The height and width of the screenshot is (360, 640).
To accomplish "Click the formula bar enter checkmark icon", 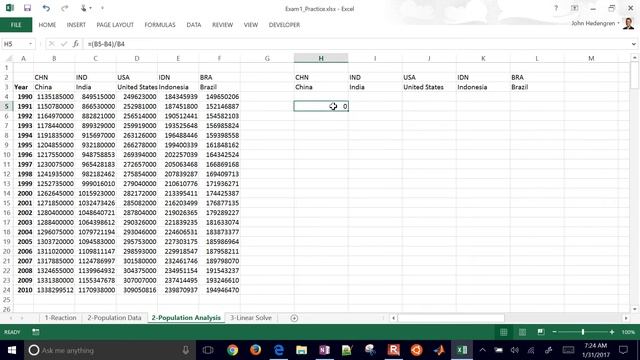I will tap(64, 44).
